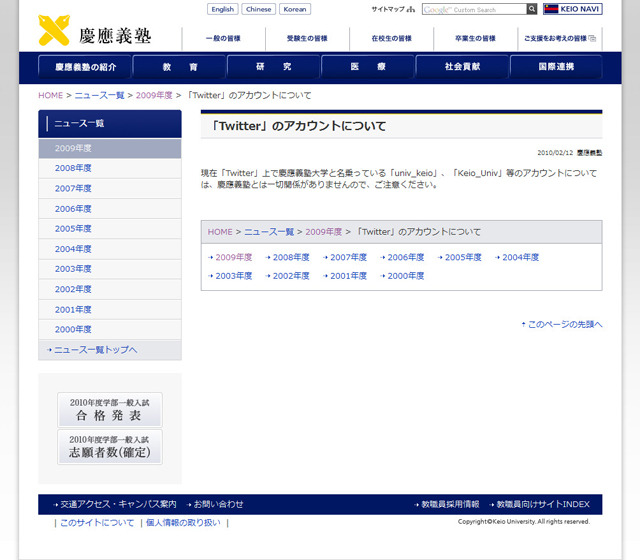
Task: Click HOME in top breadcrumb
Action: tap(51, 96)
